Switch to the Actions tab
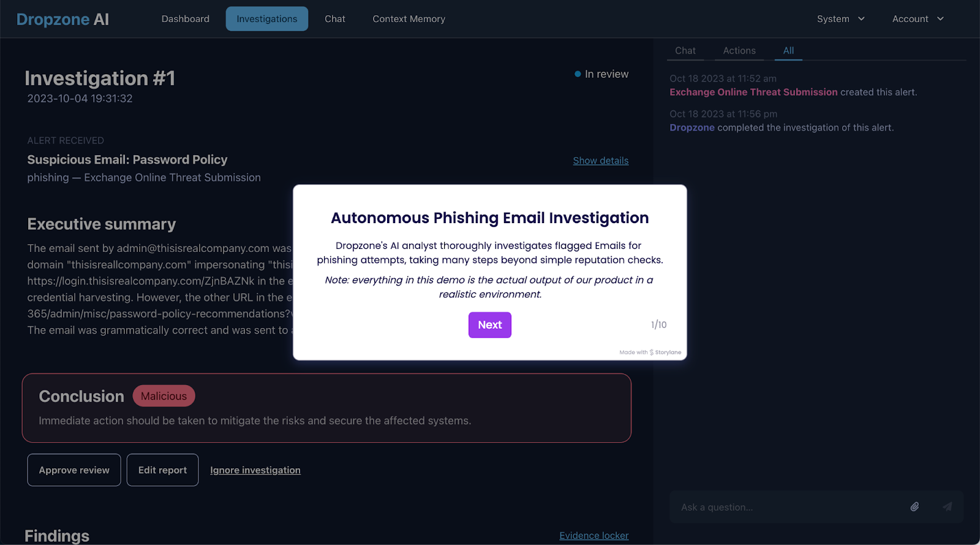The width and height of the screenshot is (980, 545). [739, 51]
